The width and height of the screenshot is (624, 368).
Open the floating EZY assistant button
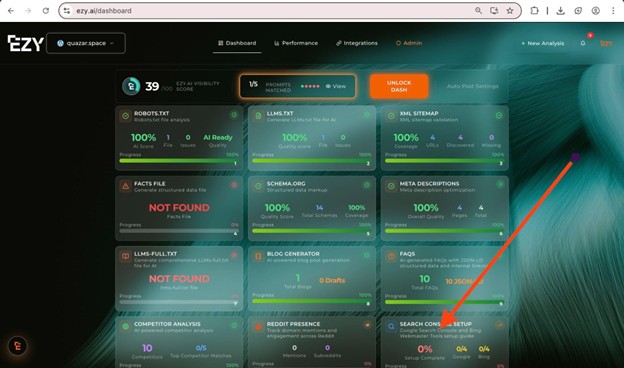click(x=18, y=346)
